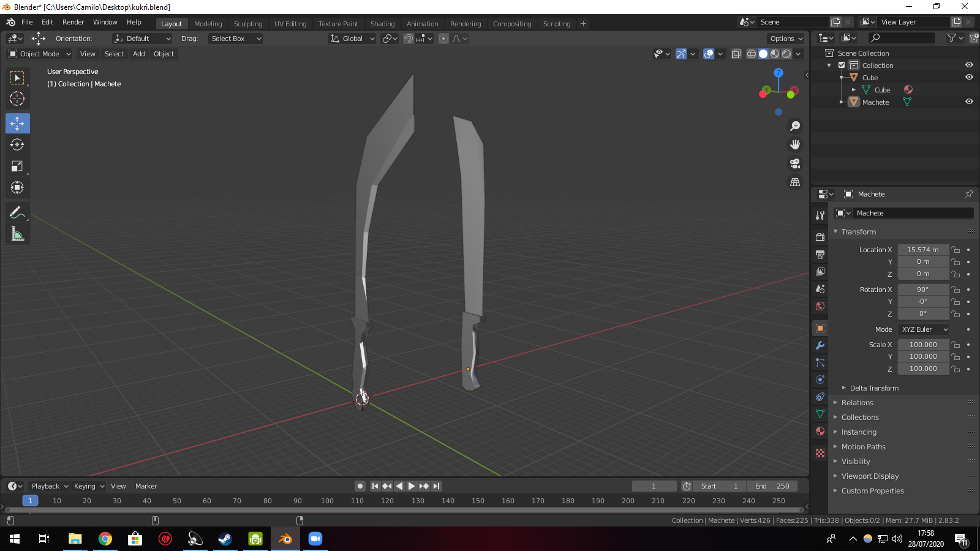The width and height of the screenshot is (980, 551).
Task: Toggle the Location X lock
Action: pyautogui.click(x=956, y=250)
